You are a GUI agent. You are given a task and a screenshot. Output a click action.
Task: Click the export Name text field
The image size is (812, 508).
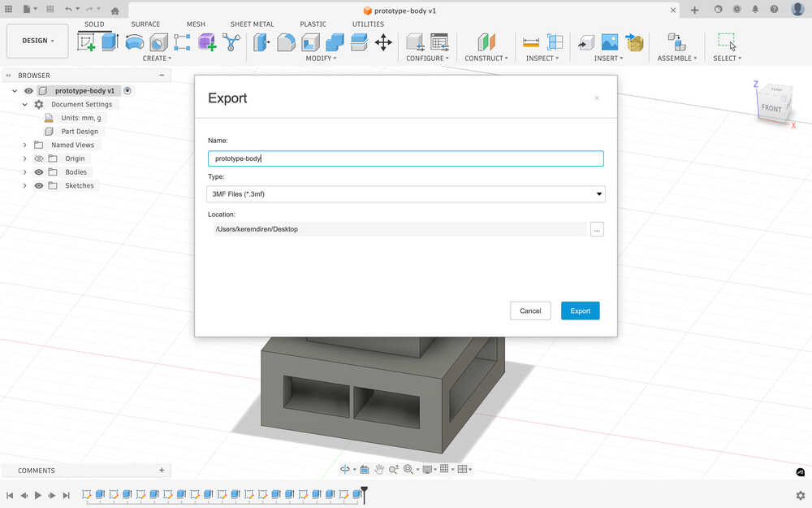(406, 158)
